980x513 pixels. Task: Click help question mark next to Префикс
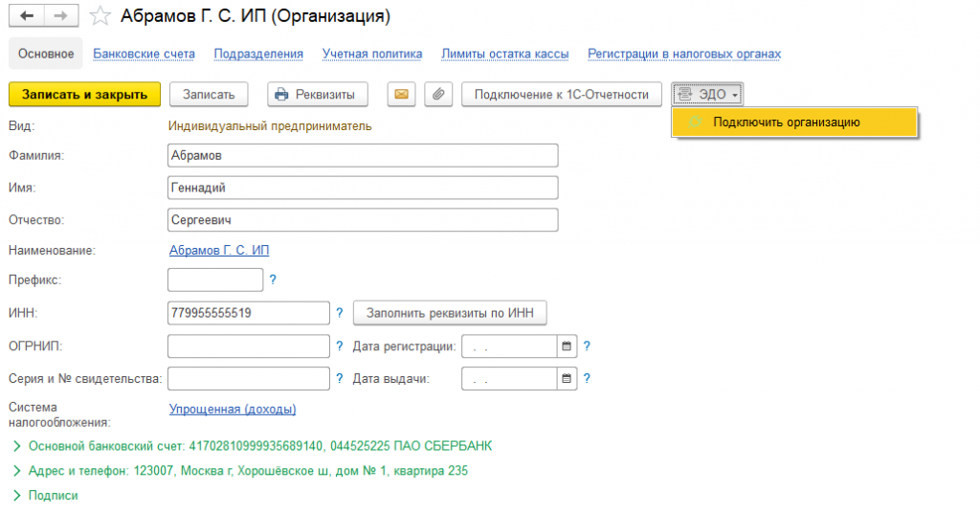pos(273,280)
